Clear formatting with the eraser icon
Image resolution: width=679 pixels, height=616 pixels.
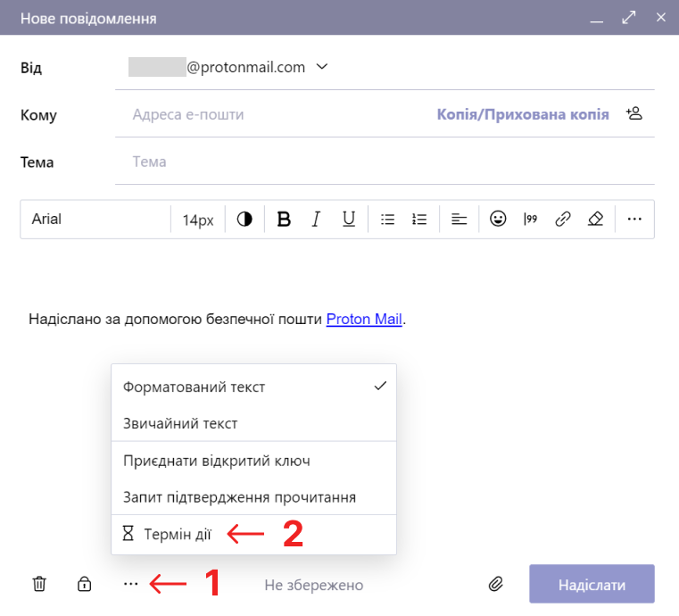tap(596, 219)
